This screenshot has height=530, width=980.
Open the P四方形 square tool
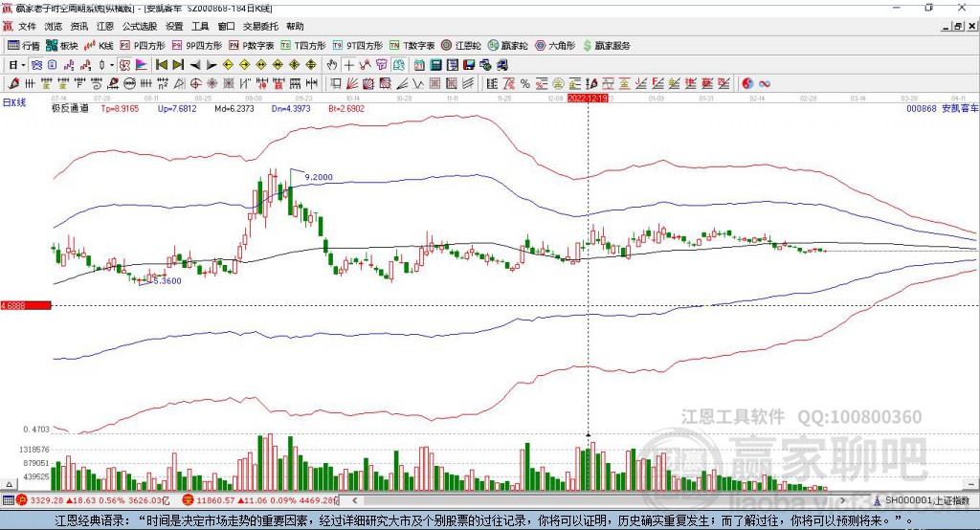point(143,45)
